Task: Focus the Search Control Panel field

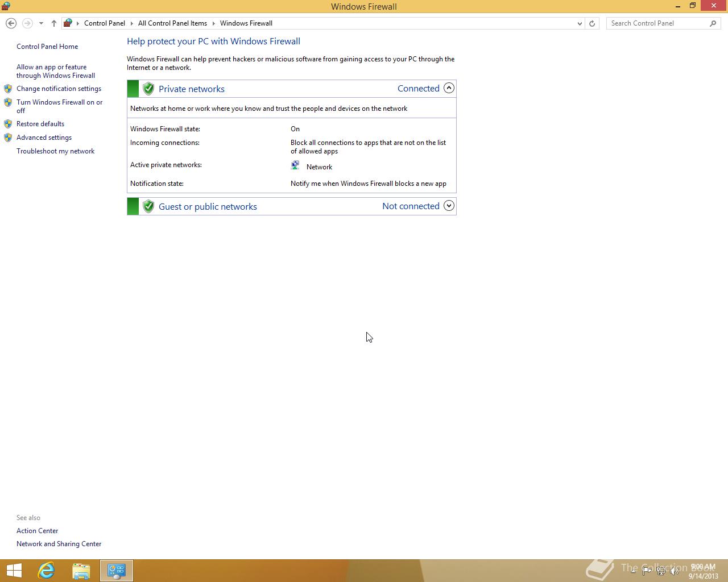Action: point(657,23)
